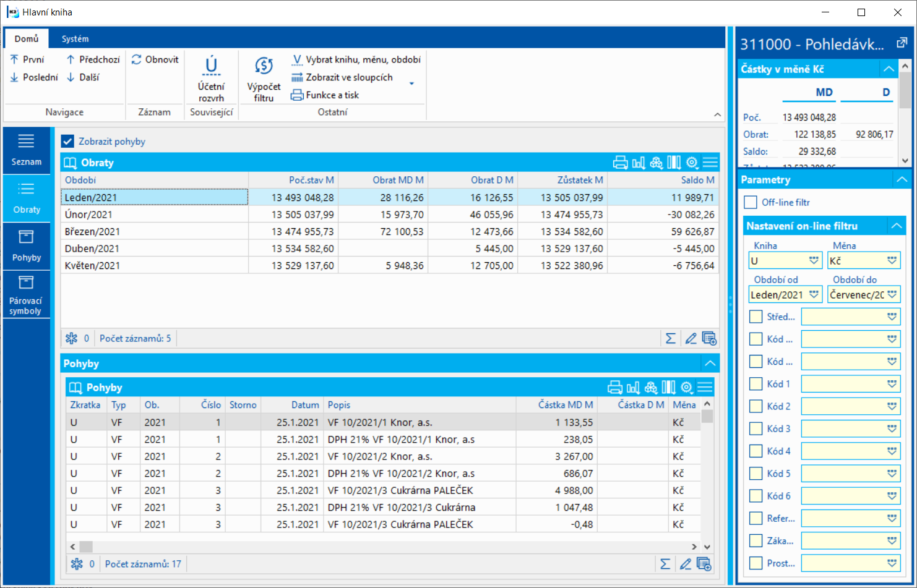This screenshot has width=917, height=588.
Task: Click sum icon below Obraty table
Action: [670, 338]
